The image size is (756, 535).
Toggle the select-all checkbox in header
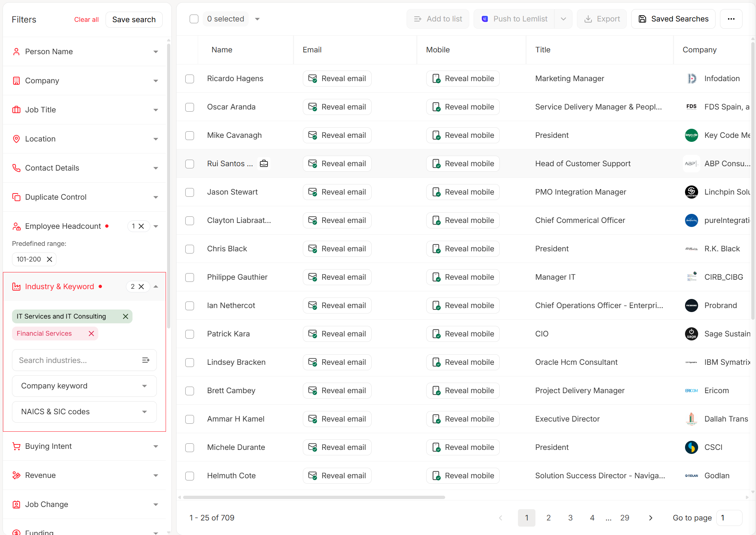tap(194, 19)
